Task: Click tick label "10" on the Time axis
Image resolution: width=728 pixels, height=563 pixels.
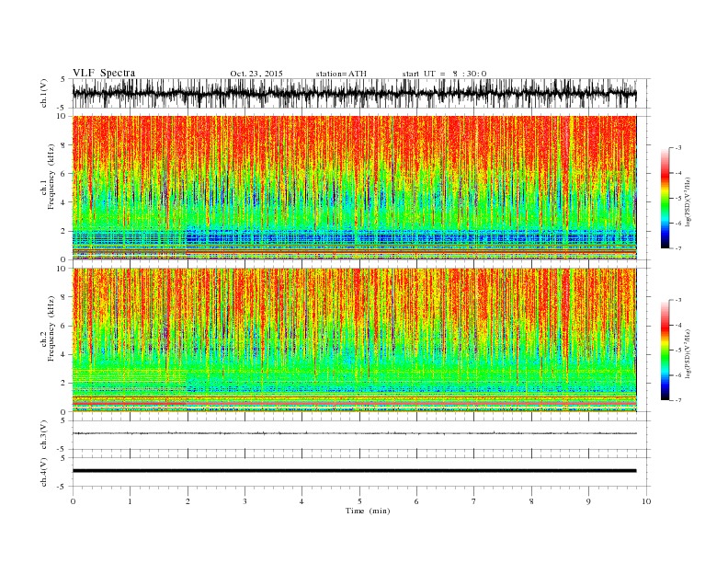Action: (x=646, y=501)
